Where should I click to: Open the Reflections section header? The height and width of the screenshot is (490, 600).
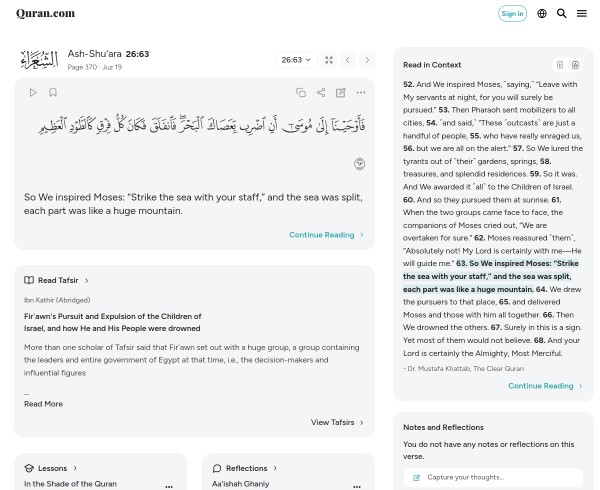245,468
